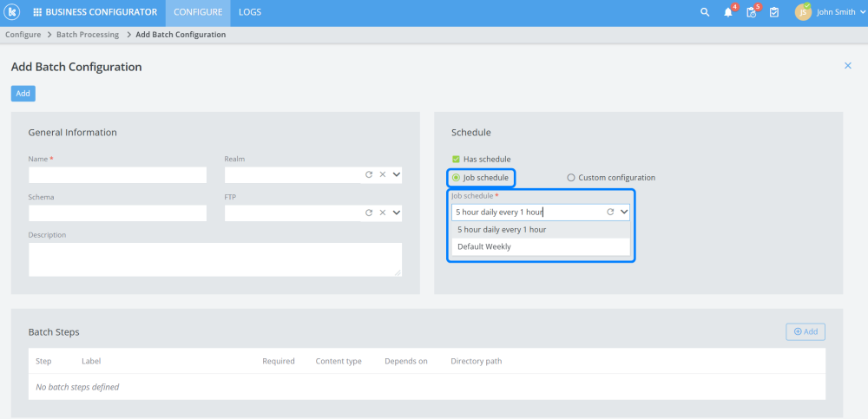Add a new batch step
This screenshot has width=868, height=419.
806,331
